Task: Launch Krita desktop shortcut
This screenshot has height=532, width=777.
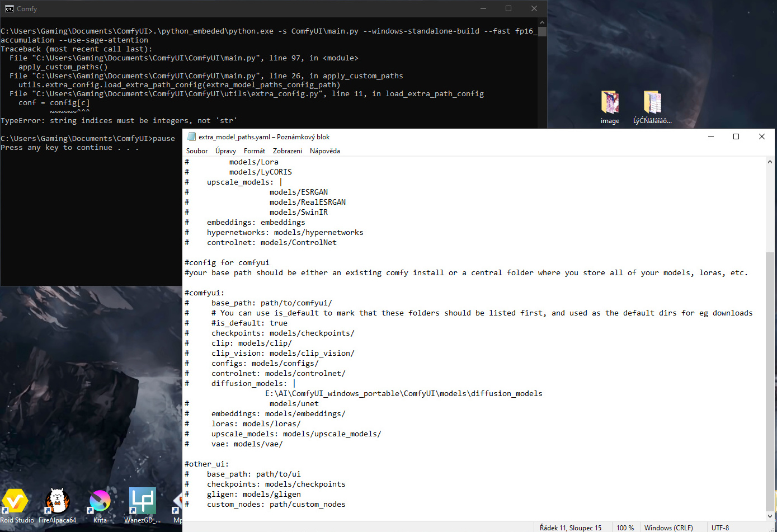Action: 100,506
